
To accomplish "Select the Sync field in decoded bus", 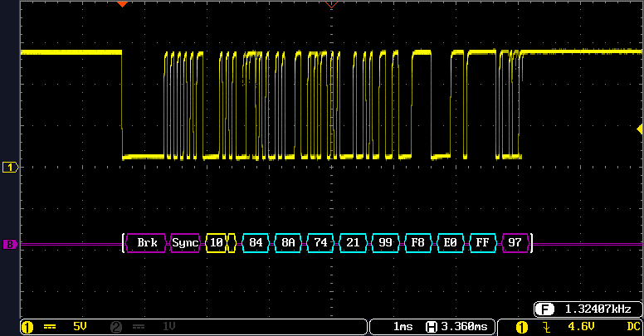I will click(x=184, y=243).
